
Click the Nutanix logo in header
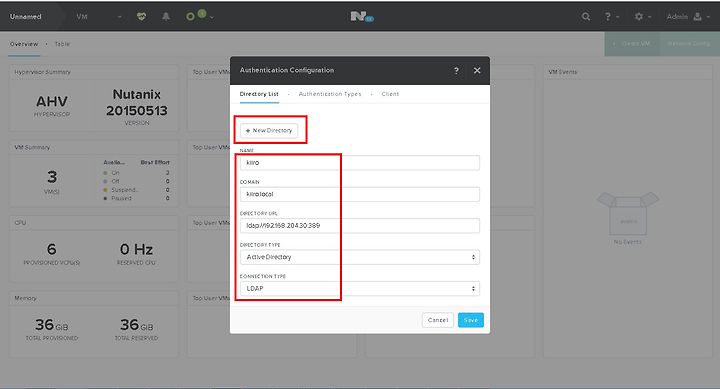click(x=362, y=17)
